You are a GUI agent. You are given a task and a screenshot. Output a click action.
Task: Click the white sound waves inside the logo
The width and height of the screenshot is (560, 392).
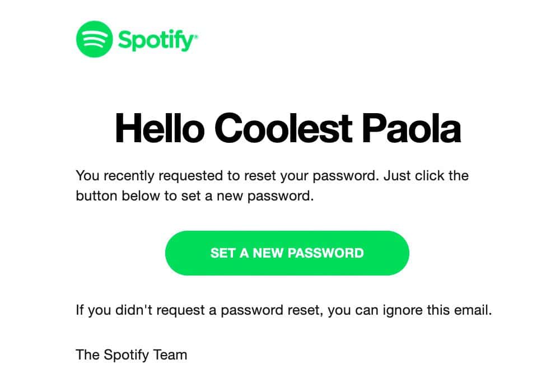pyautogui.click(x=94, y=39)
